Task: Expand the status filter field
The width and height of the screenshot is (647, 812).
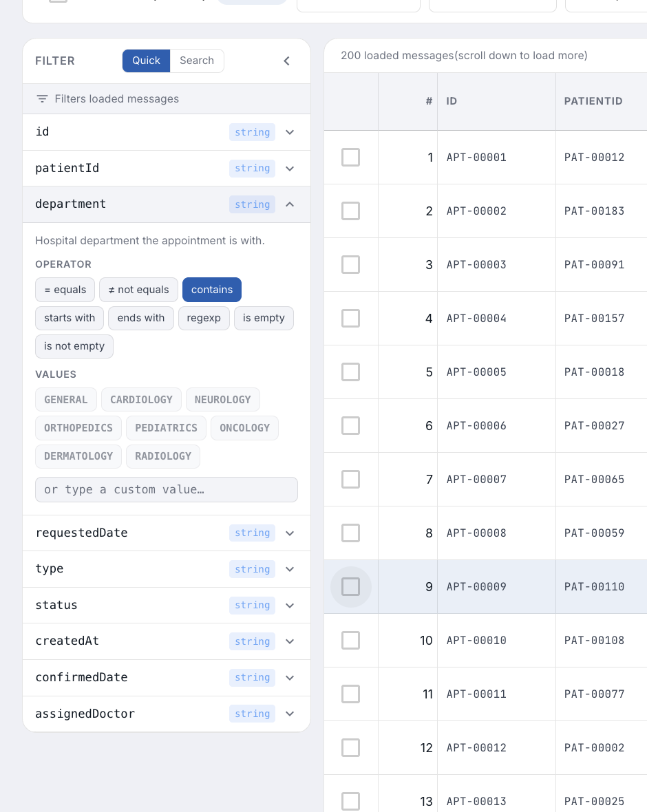Action: coord(167,606)
